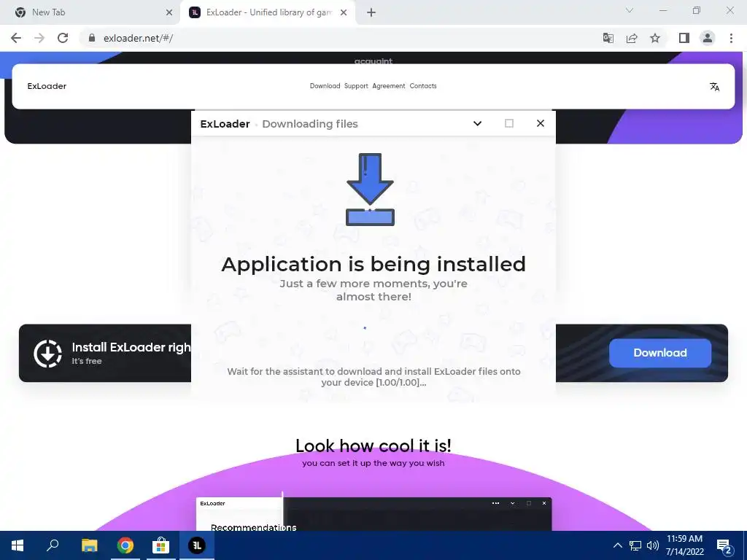Click the site lock security icon
Viewport: 747px width, 560px height.
pyautogui.click(x=92, y=38)
